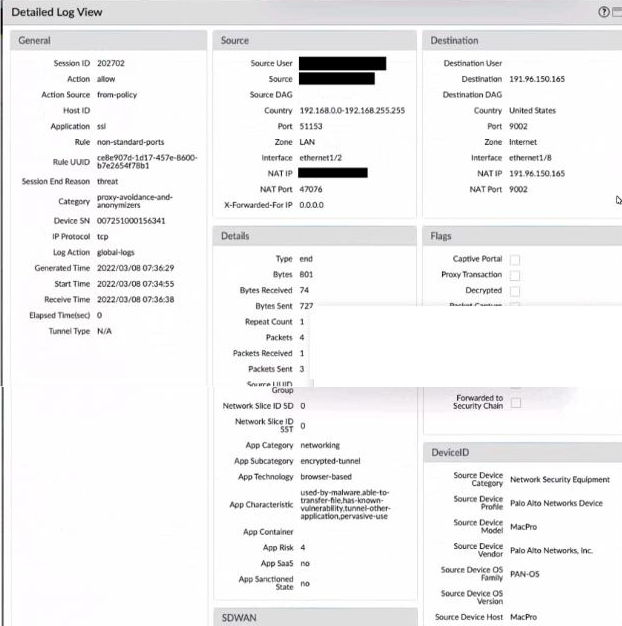Select the Application value ssl
Viewport: 622px width, 626px height.
pyautogui.click(x=102, y=127)
